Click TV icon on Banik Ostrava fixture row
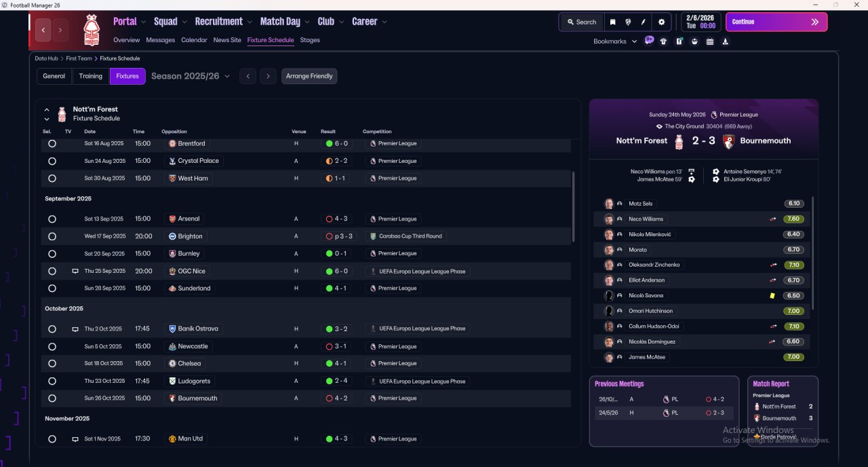This screenshot has height=467, width=868. (x=75, y=329)
